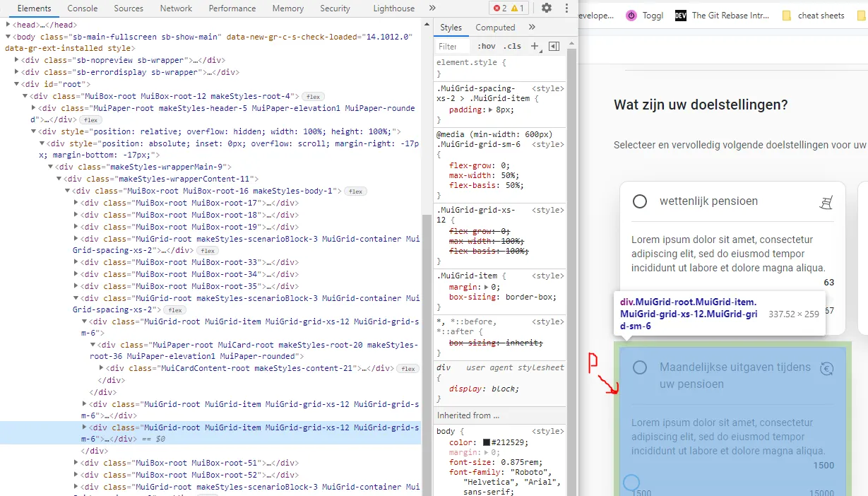Collapse the div id root node
The width and height of the screenshot is (868, 496).
click(x=17, y=84)
